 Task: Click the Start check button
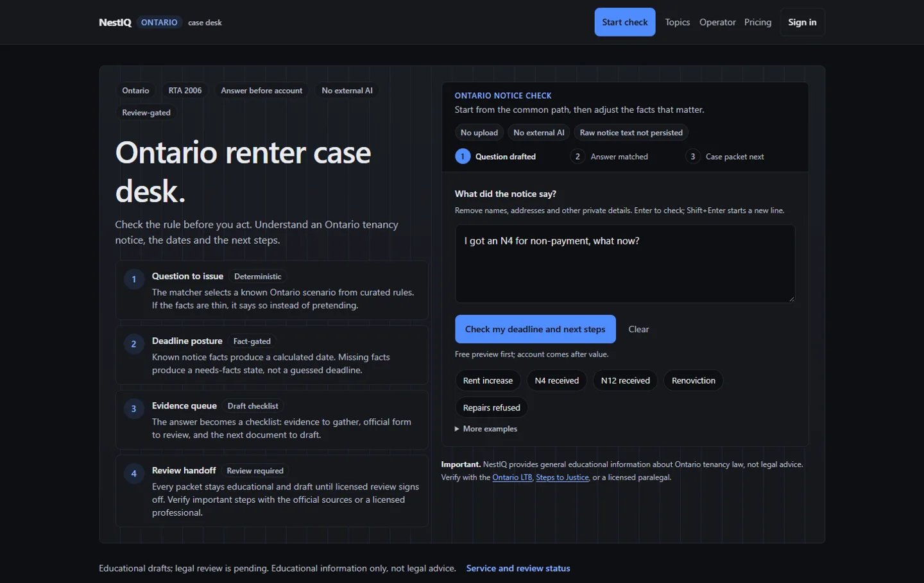pos(624,22)
